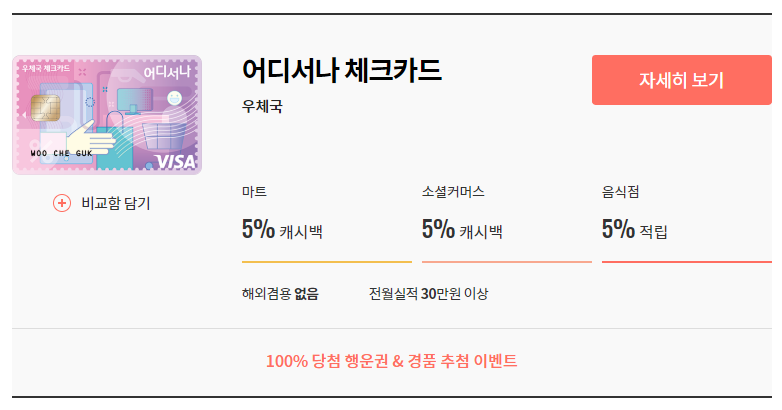This screenshot has height=410, width=782.
Task: Click the small 우체국 체크카드 text on card
Action: tap(48, 68)
